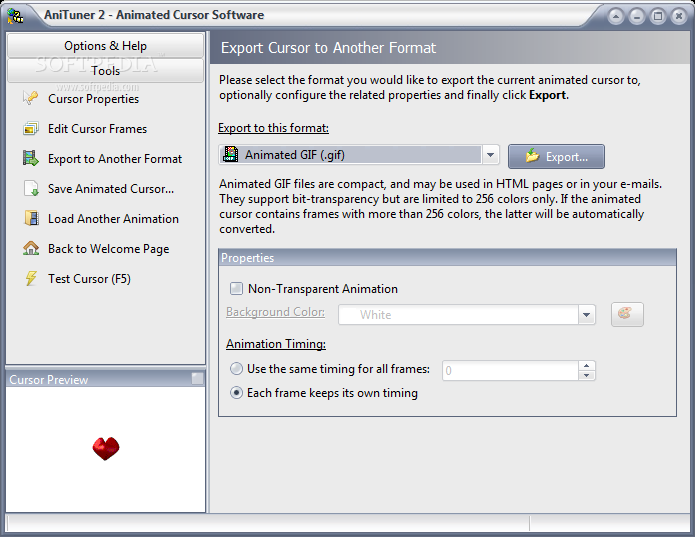Image resolution: width=695 pixels, height=537 pixels.
Task: Close the AniTuner window
Action: [679, 17]
